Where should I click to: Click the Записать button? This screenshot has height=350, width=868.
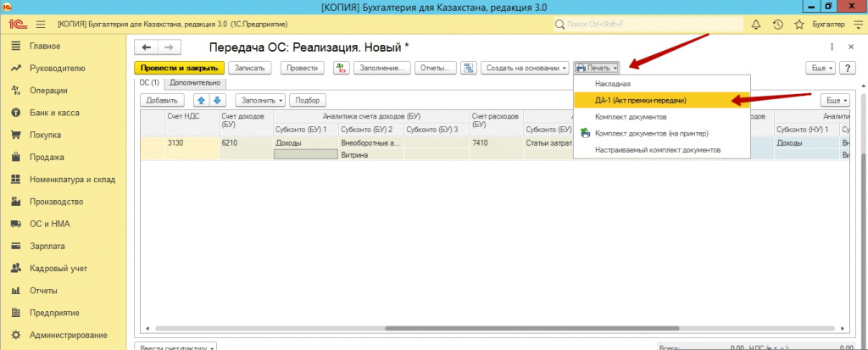click(250, 68)
